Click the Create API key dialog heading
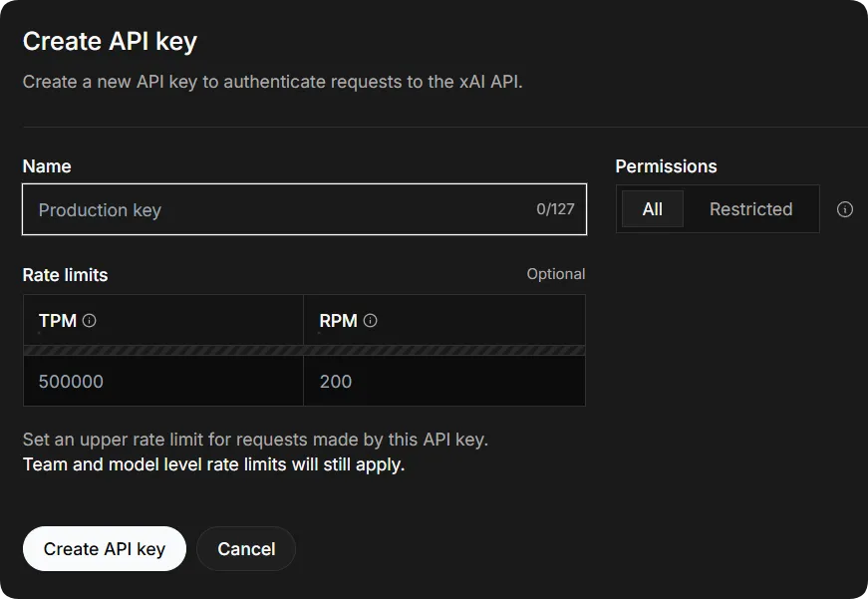This screenshot has height=599, width=868. (110, 42)
